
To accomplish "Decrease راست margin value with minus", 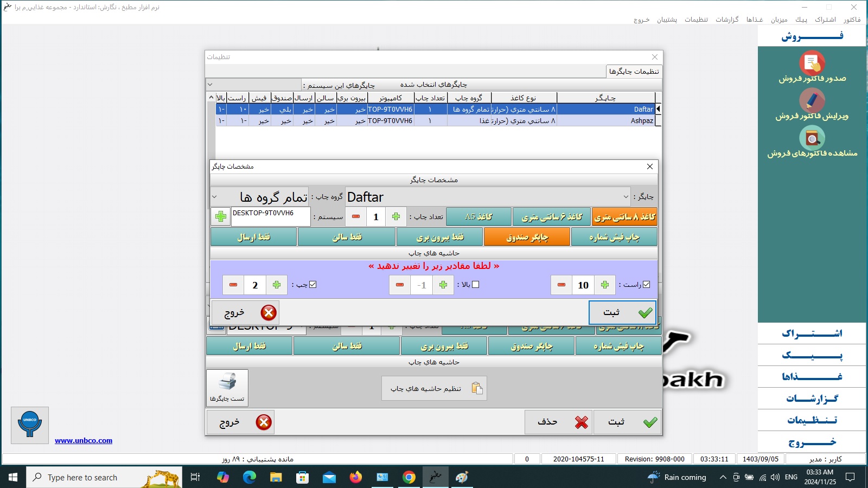I will tap(561, 285).
